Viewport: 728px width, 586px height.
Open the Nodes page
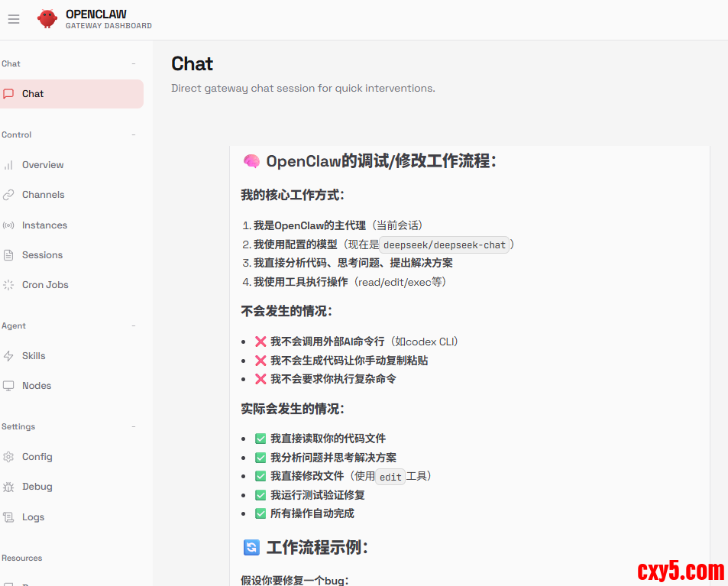coord(37,386)
